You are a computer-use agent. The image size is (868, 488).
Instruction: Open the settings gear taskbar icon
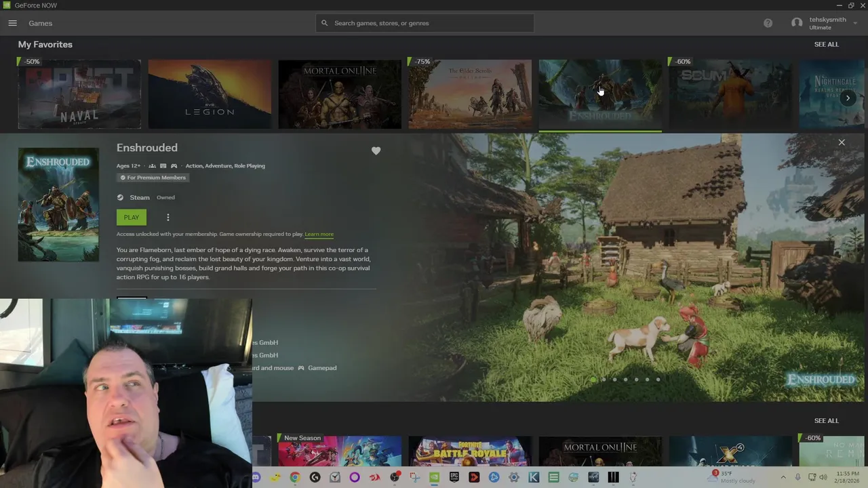(514, 477)
